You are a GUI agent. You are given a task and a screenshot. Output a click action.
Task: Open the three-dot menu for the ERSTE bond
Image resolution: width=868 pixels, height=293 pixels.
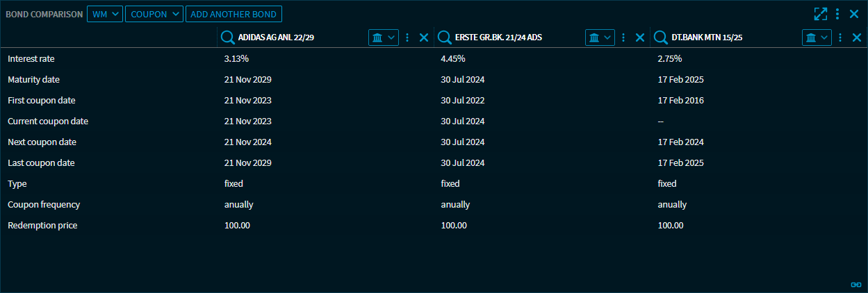click(623, 37)
